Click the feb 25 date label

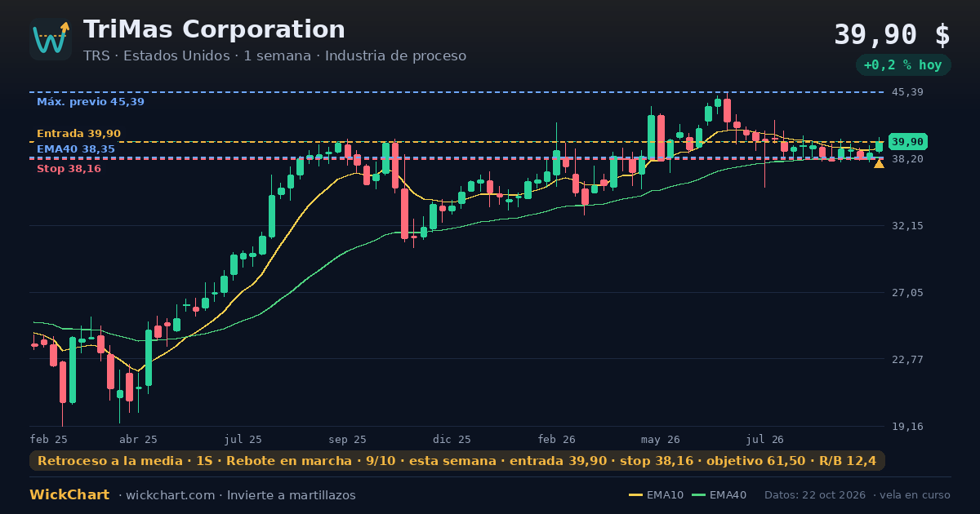click(x=48, y=439)
